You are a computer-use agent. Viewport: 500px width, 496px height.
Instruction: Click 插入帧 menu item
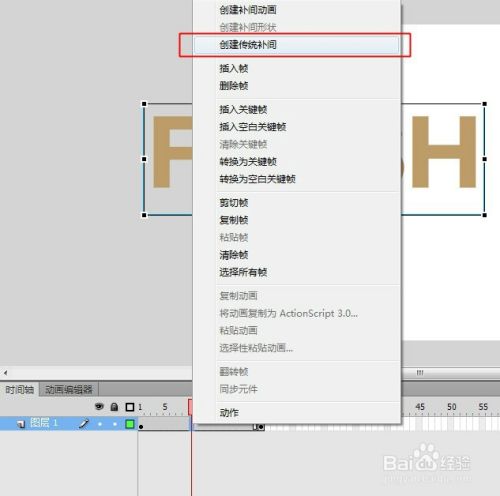[x=233, y=69]
